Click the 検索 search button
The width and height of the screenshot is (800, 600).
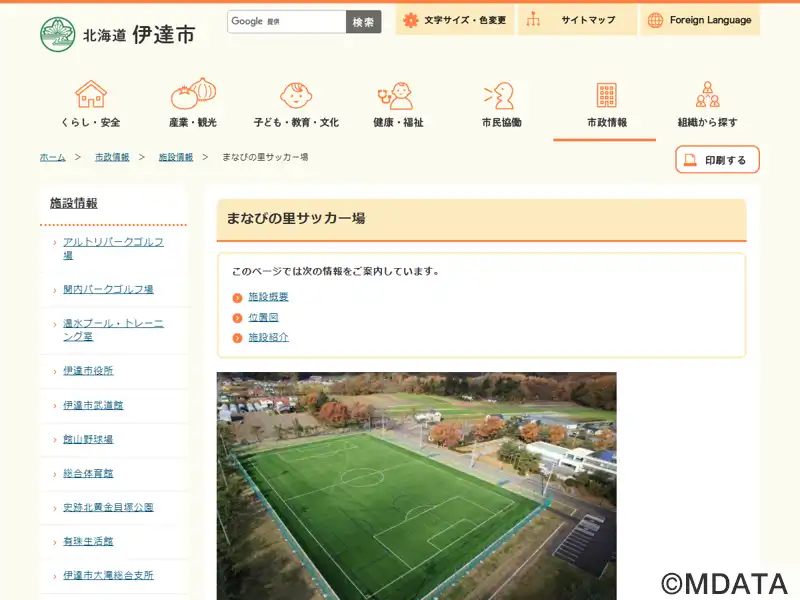coord(363,22)
